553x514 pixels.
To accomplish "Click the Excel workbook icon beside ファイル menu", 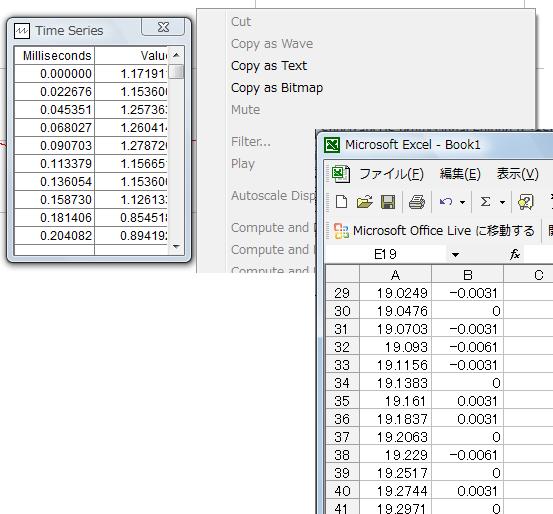I will point(340,174).
